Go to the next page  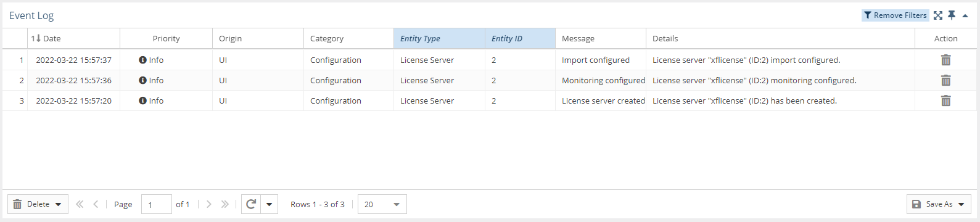click(209, 204)
